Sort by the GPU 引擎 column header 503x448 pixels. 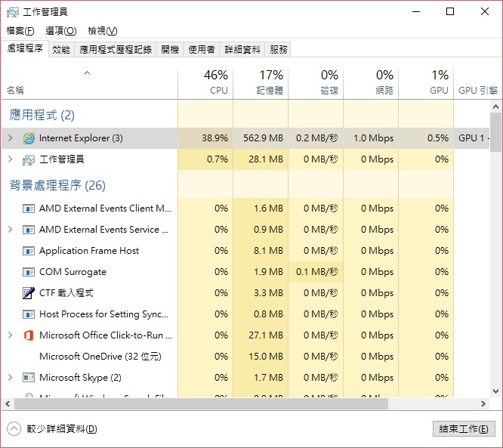[x=478, y=83]
